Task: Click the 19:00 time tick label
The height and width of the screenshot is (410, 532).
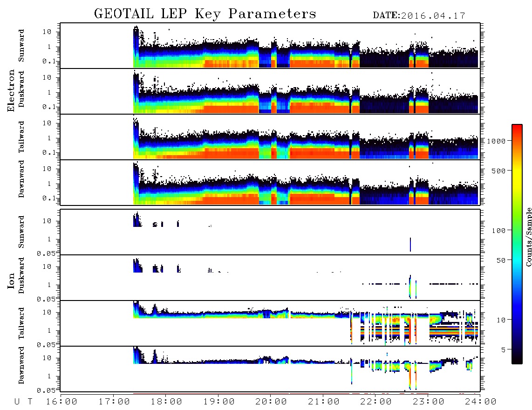Action: tap(219, 402)
